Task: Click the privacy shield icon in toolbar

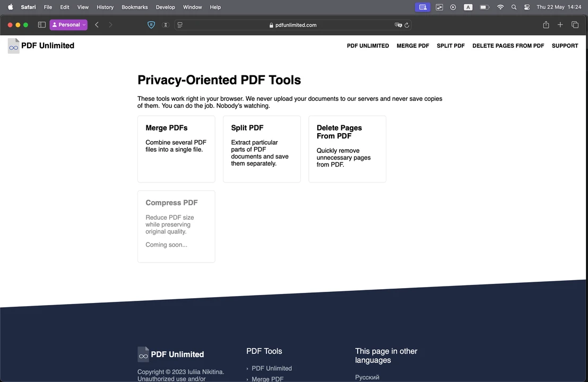Action: (151, 25)
